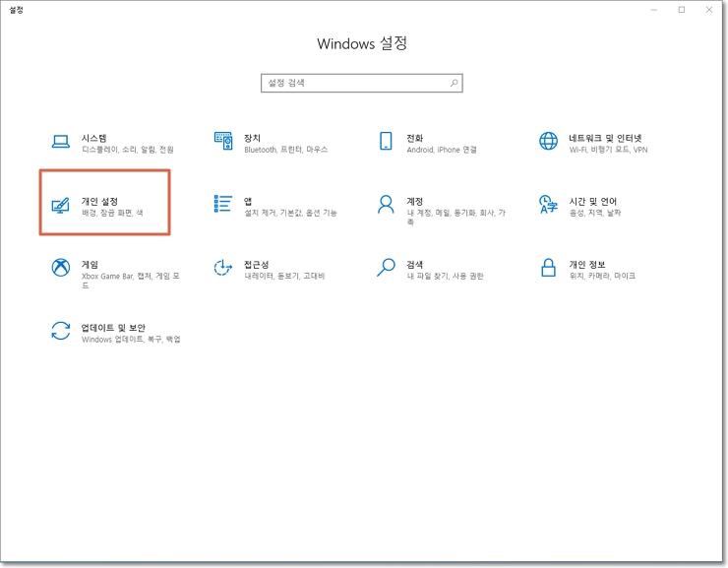Click the 시스템 title link
Viewport: 728px width, 568px height.
94,138
